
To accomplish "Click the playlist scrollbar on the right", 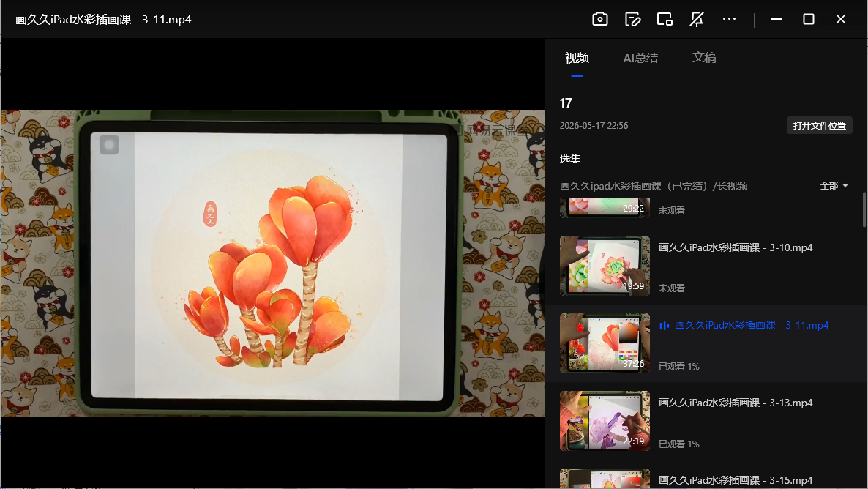I will point(864,210).
